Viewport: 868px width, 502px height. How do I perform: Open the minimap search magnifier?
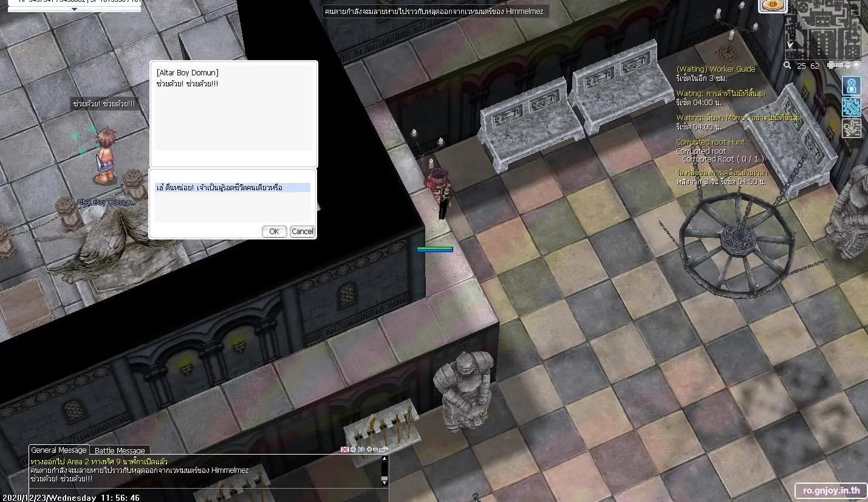[x=787, y=65]
